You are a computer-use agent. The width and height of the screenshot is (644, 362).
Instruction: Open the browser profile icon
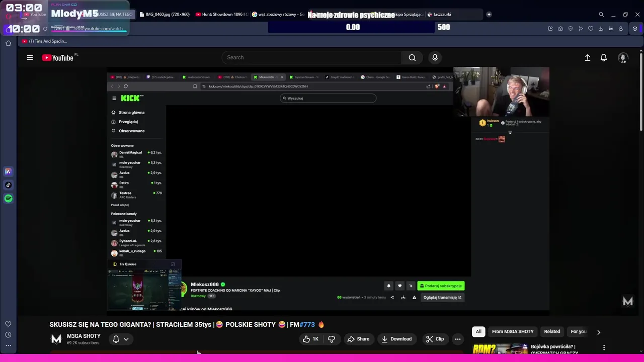click(x=621, y=29)
